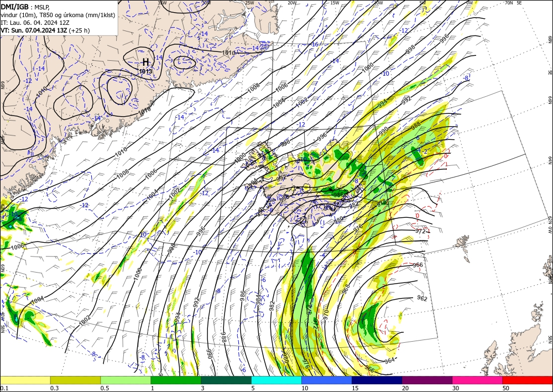Click the '5W' longitude label
The width and height of the screenshot is (553, 392).
423,3
